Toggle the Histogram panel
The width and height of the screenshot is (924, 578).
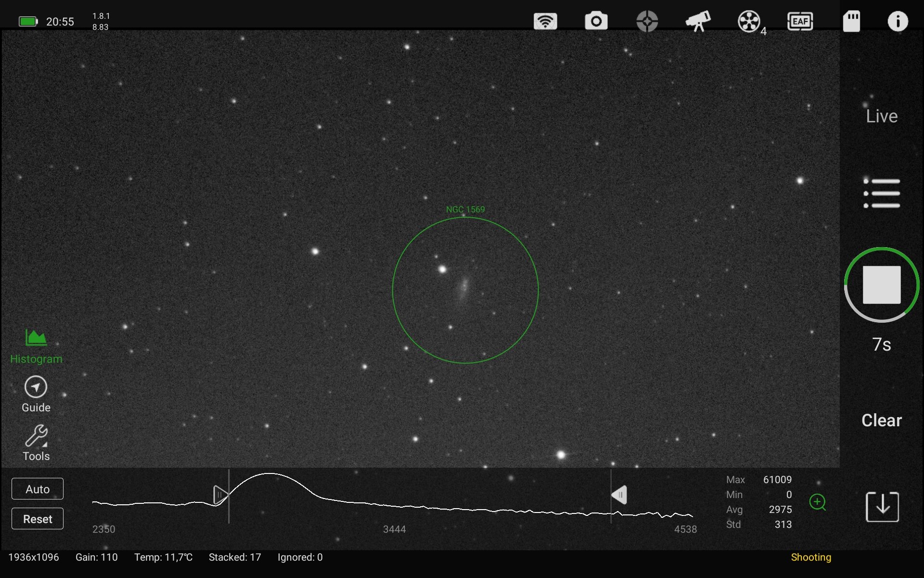click(36, 346)
